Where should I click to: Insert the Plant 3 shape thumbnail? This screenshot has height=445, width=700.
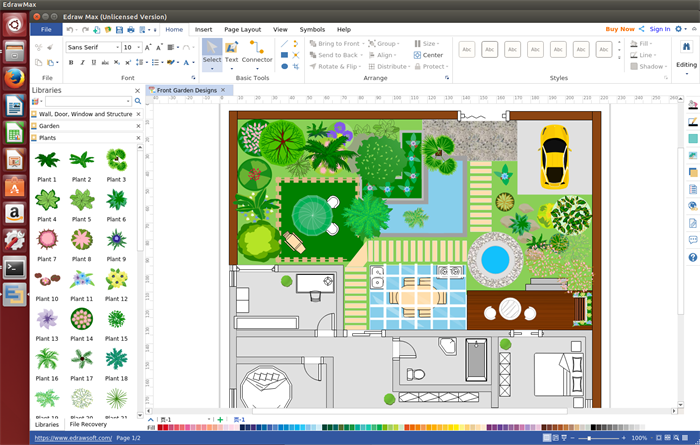coord(117,160)
